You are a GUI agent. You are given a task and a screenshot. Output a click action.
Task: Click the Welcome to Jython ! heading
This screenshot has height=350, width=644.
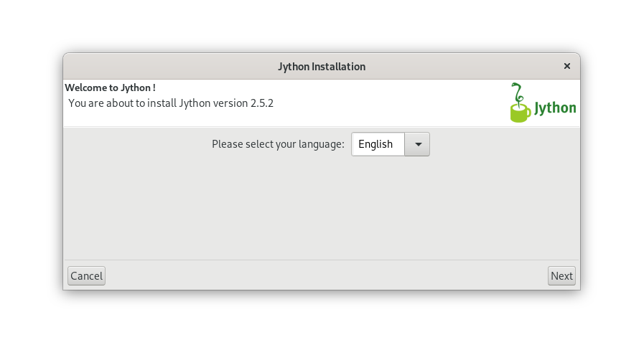(110, 87)
